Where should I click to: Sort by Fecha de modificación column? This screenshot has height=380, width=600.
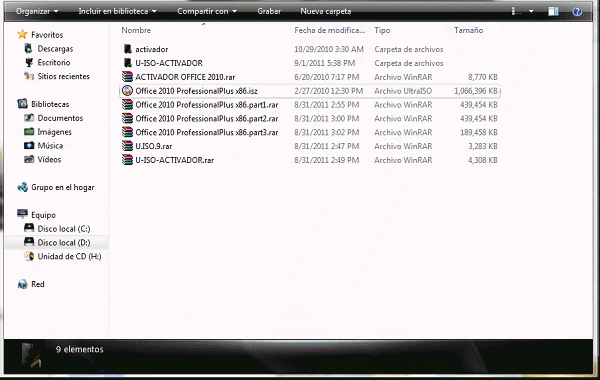point(329,30)
